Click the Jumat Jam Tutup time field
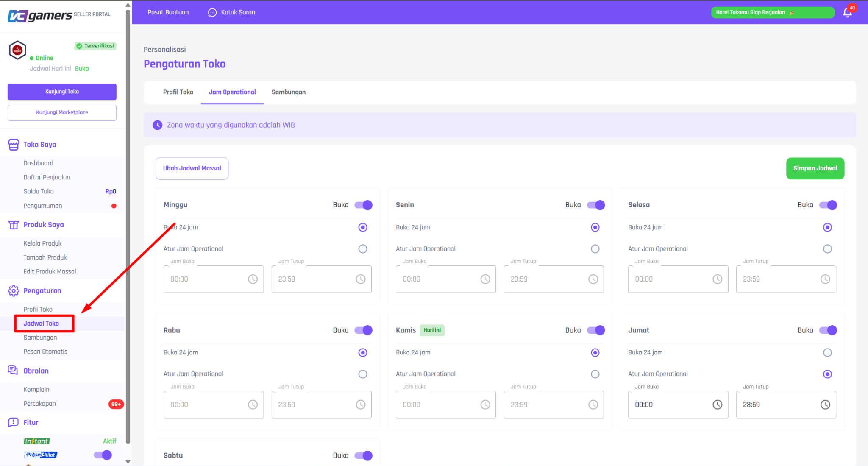The height and width of the screenshot is (466, 868). coord(786,405)
